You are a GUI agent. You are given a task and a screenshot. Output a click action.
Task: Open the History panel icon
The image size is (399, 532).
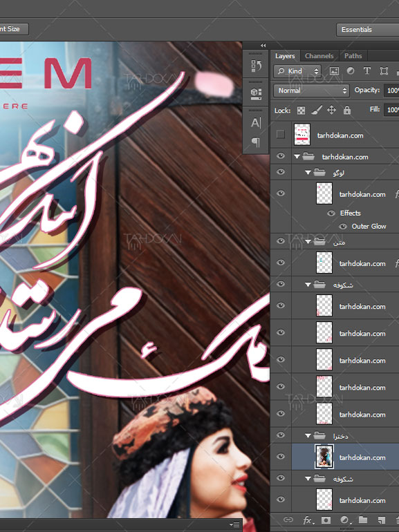pyautogui.click(x=256, y=66)
